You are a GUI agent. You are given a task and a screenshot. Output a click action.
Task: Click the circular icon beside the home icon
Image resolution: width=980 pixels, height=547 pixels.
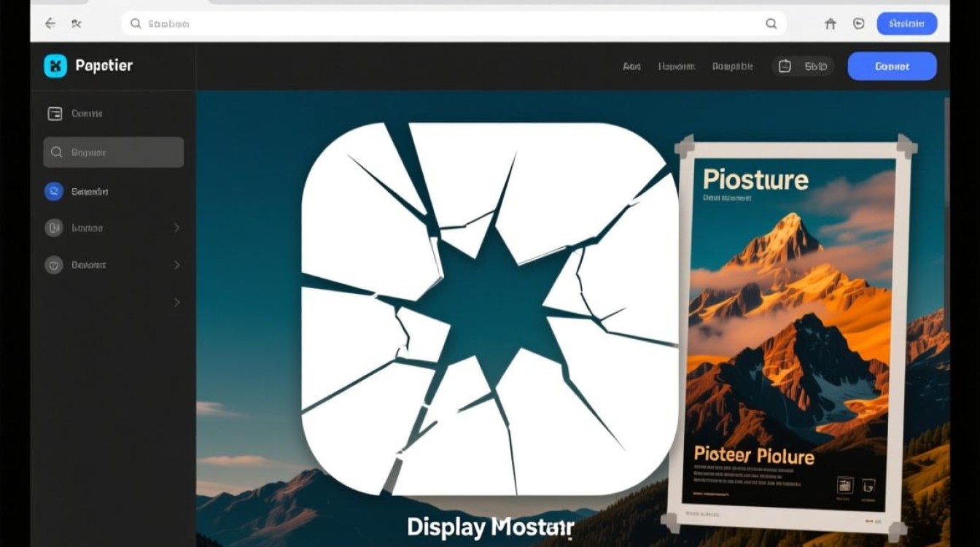click(858, 23)
